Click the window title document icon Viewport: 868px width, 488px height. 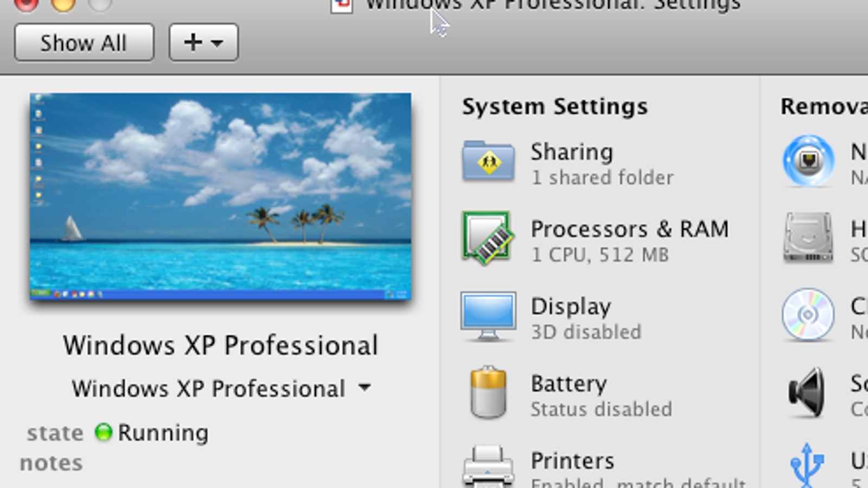pos(342,5)
